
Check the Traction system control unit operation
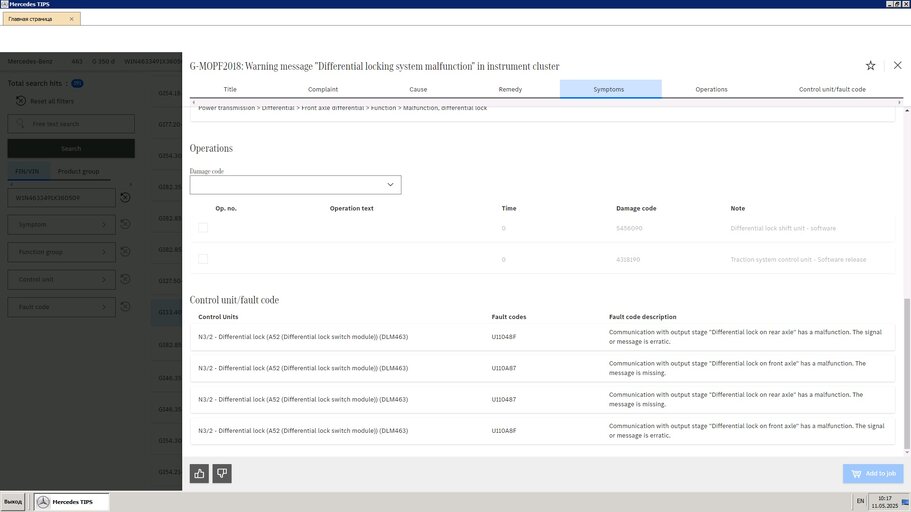(203, 259)
